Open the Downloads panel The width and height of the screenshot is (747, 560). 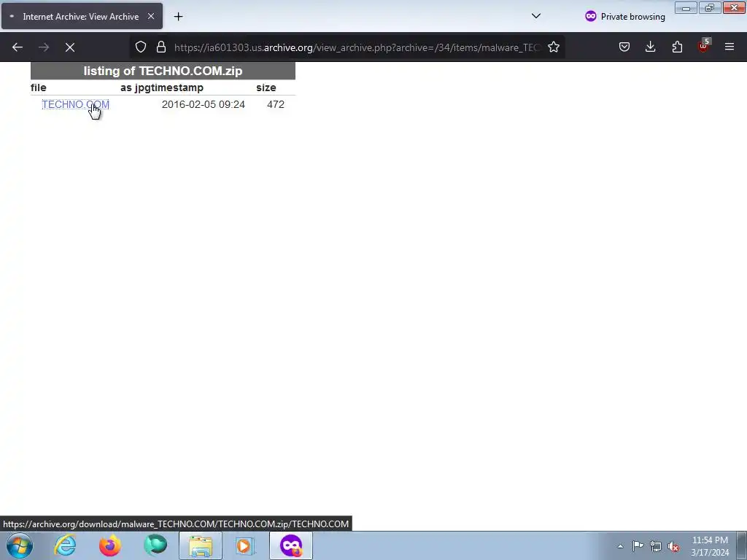click(x=650, y=47)
